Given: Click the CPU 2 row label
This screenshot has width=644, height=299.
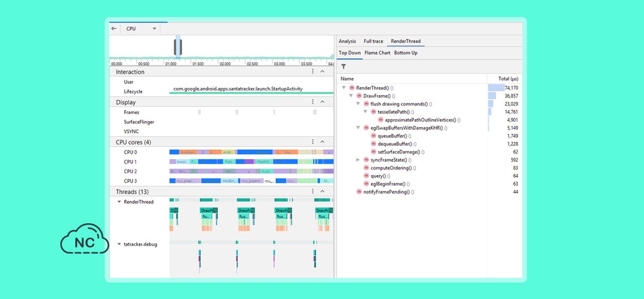Looking at the screenshot, I should coord(130,171).
